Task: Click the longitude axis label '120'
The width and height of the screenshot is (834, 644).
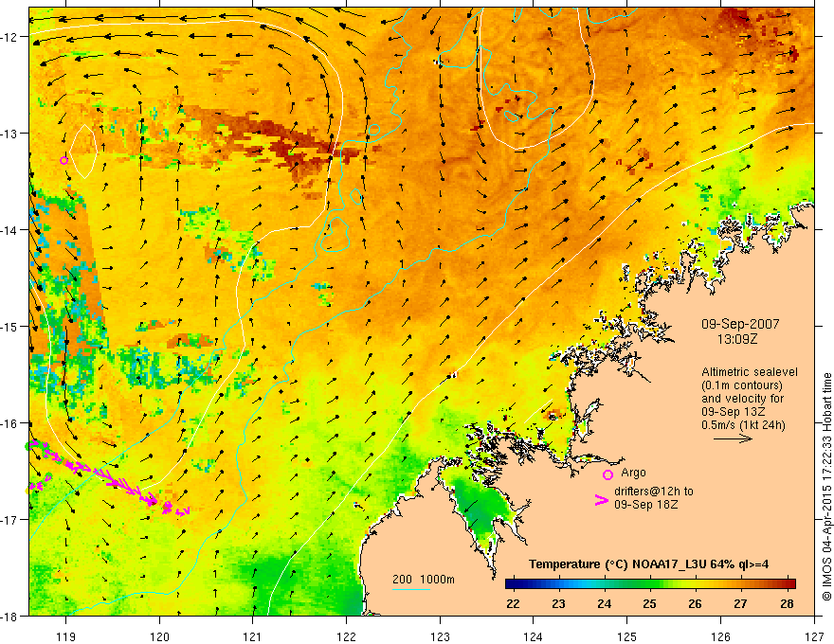Action: click(x=159, y=636)
